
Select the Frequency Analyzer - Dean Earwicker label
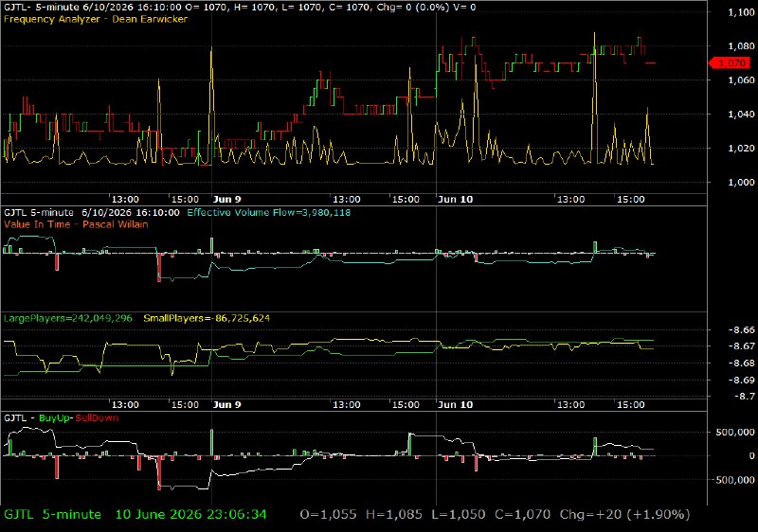tap(96, 19)
